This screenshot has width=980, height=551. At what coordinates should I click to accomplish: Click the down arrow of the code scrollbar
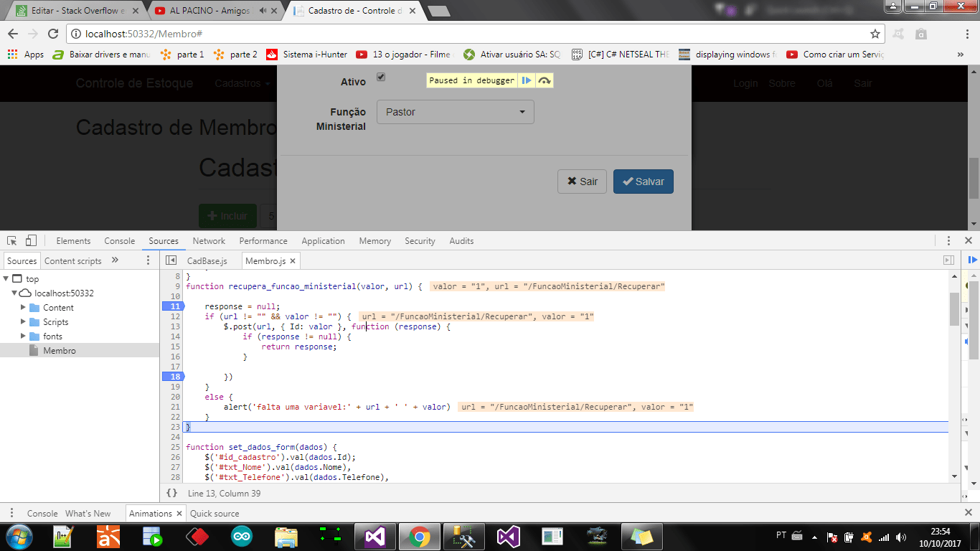click(x=954, y=476)
